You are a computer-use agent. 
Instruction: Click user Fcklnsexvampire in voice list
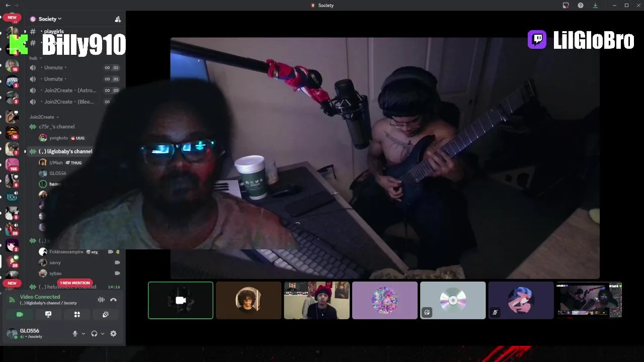pos(66,252)
